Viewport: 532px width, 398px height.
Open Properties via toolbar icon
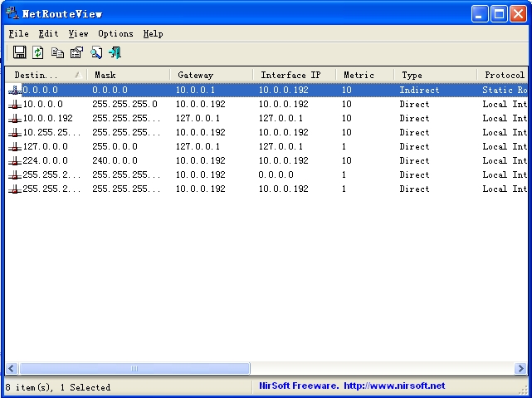click(x=76, y=52)
